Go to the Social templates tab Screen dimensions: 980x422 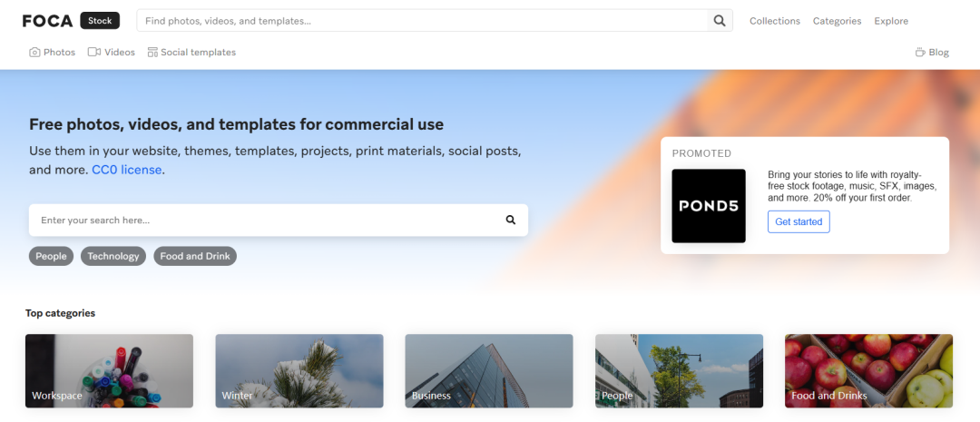(x=191, y=52)
